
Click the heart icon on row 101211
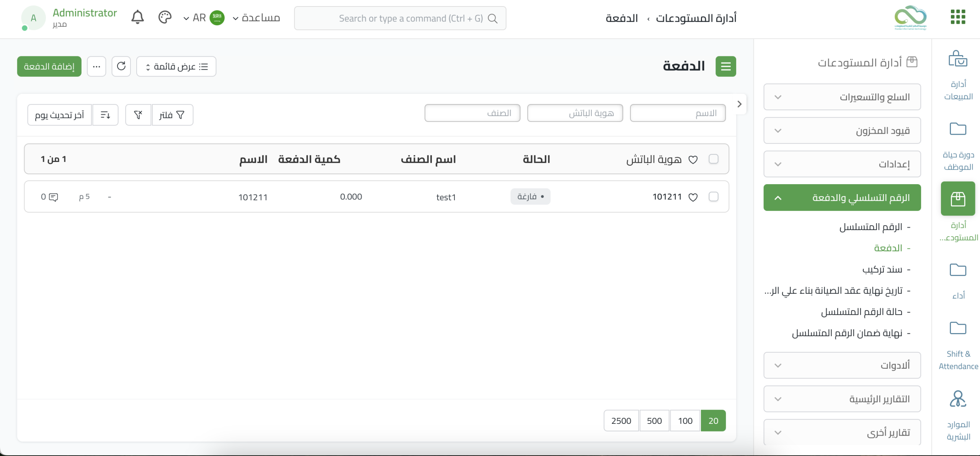(693, 197)
